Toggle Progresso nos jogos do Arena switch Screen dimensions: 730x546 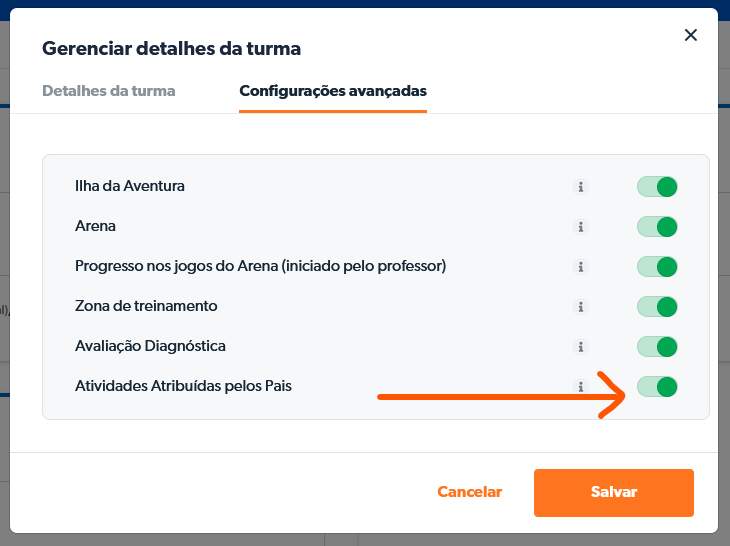click(x=657, y=267)
